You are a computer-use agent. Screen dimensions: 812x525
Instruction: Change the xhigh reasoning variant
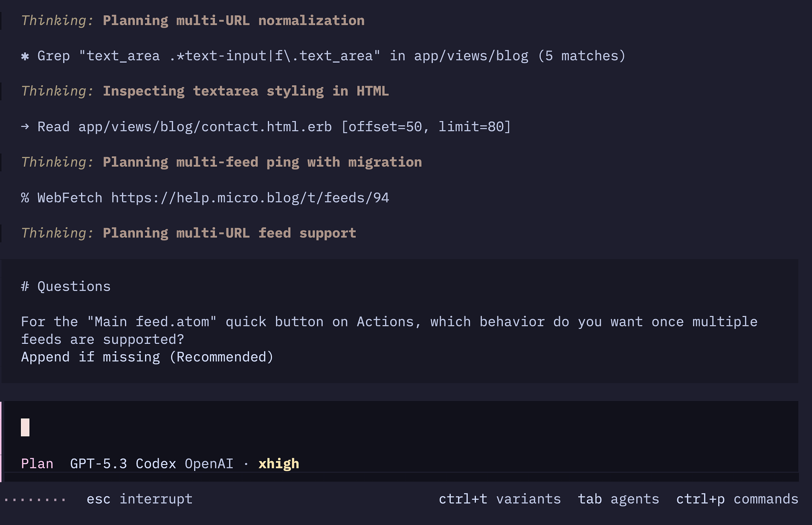(x=278, y=464)
